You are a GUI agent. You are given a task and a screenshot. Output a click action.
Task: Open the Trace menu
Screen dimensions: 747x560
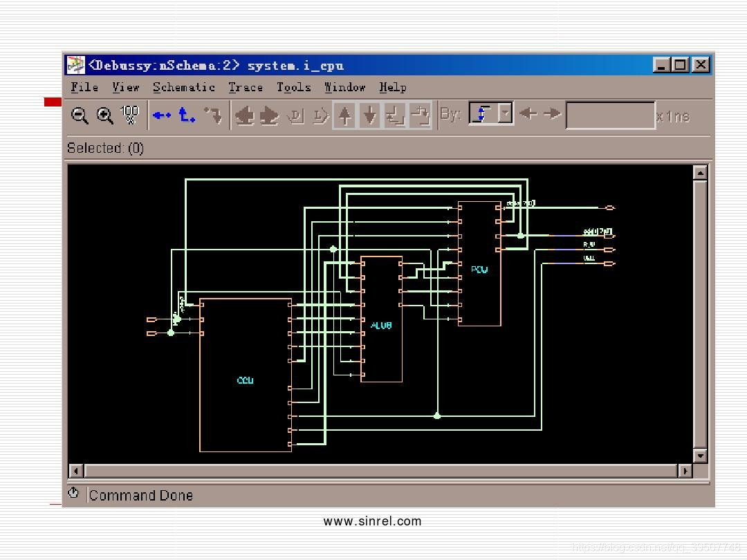[246, 87]
